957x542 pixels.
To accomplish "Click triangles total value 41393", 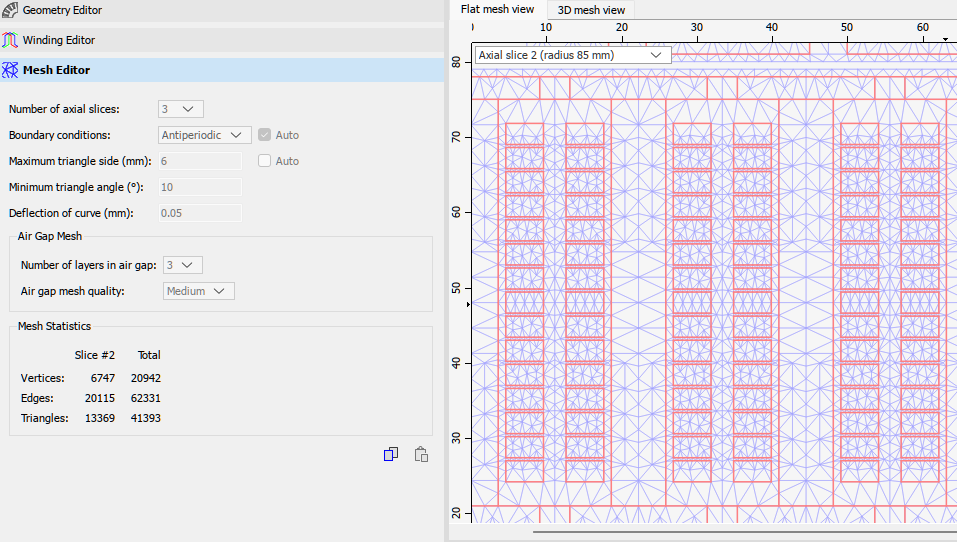I will coord(146,418).
